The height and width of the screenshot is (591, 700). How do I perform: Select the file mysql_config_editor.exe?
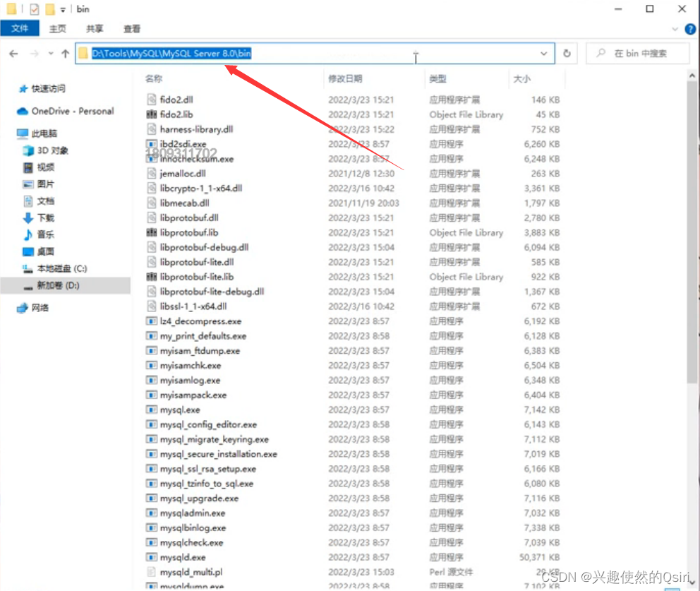point(208,424)
